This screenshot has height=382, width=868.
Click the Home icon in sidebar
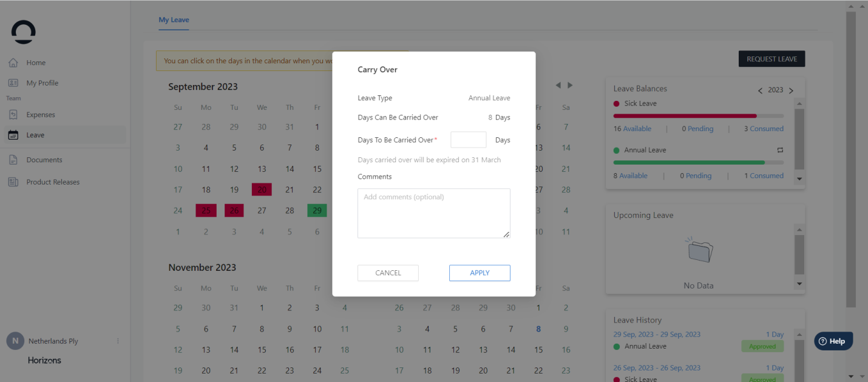tap(13, 63)
